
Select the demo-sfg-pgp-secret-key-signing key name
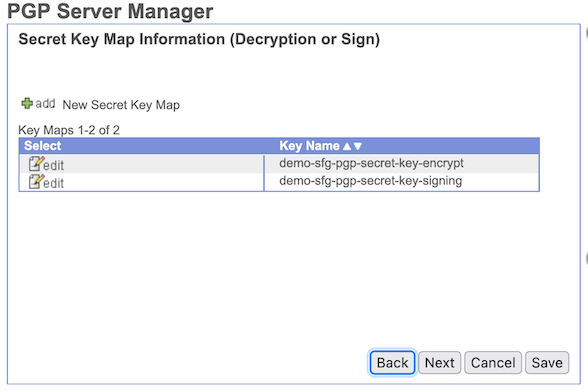pyautogui.click(x=370, y=181)
